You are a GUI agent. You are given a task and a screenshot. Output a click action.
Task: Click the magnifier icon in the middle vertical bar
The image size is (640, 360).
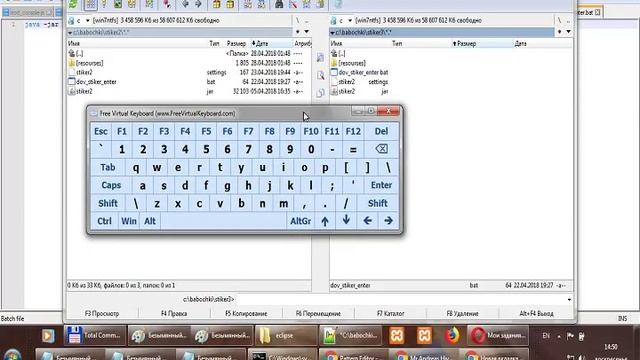320,75
